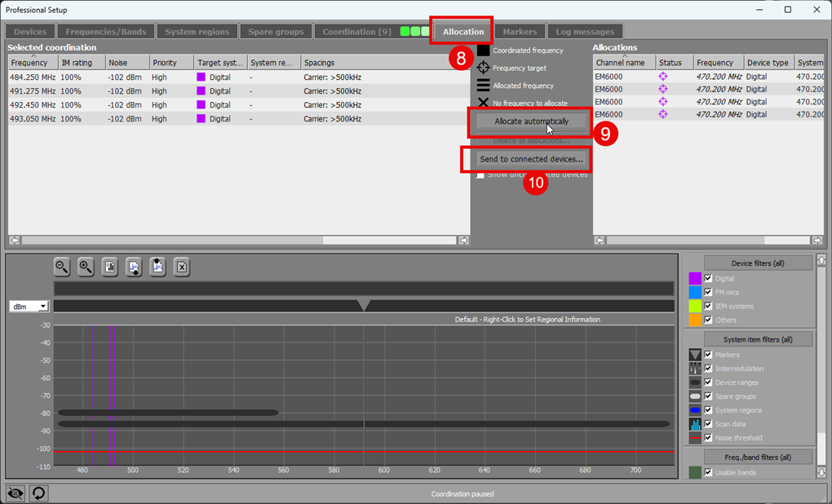The image size is (832, 504).
Task: Click the zoom out magnifier icon
Action: [x=62, y=267]
